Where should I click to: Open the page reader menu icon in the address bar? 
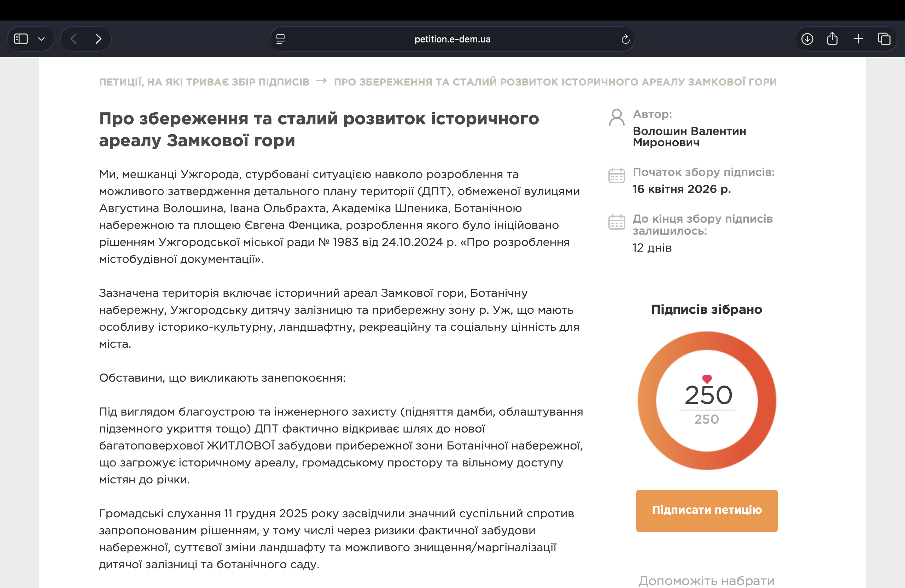[280, 39]
